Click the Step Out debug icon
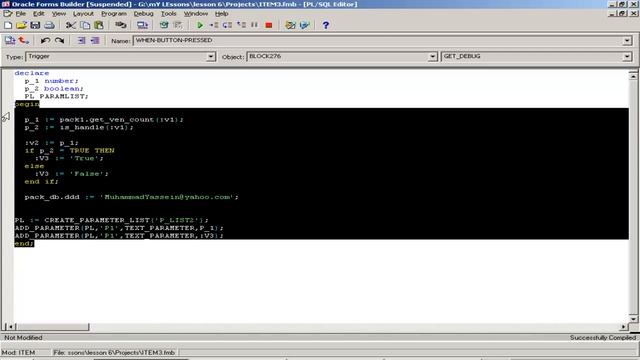Screen dimensions: 640x360 point(241,25)
